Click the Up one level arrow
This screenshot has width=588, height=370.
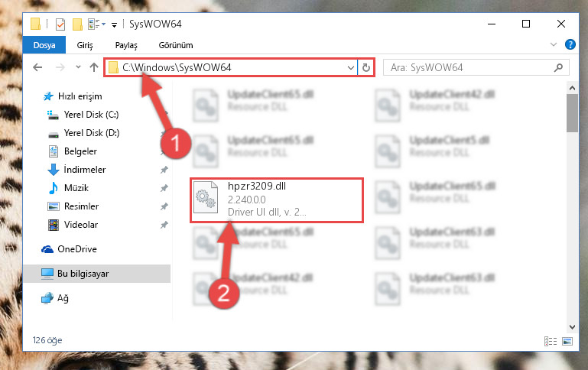tap(94, 67)
